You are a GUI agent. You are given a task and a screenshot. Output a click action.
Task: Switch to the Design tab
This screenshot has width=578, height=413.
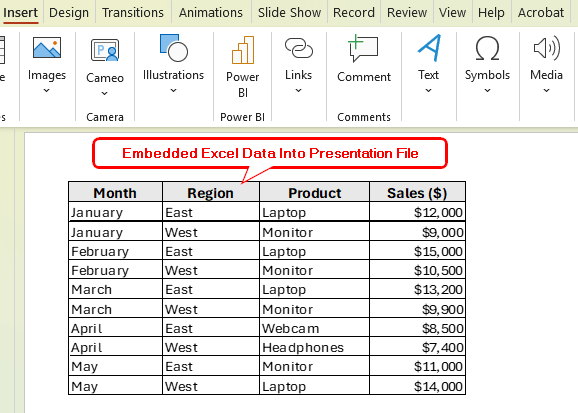(x=69, y=13)
